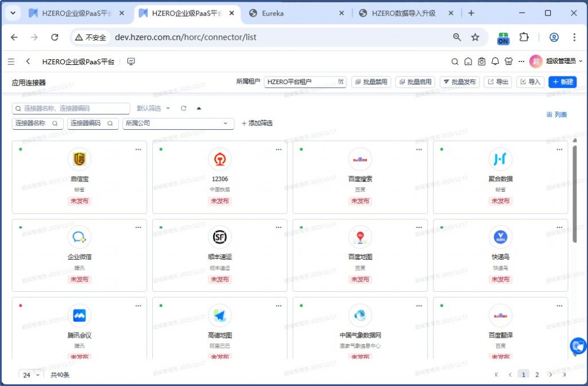Click the 批量发布 button
This screenshot has height=386, width=588.
[x=460, y=82]
